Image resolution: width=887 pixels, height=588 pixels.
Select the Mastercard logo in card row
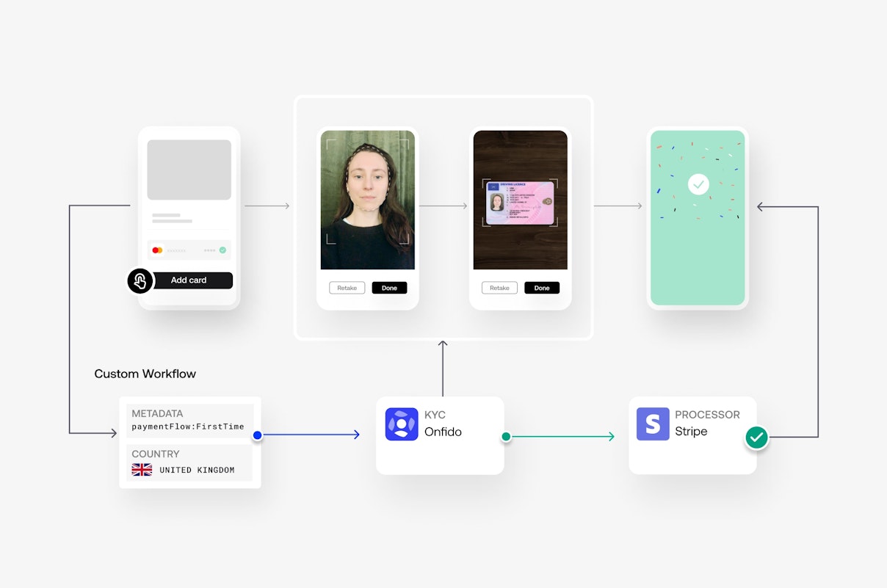[157, 250]
